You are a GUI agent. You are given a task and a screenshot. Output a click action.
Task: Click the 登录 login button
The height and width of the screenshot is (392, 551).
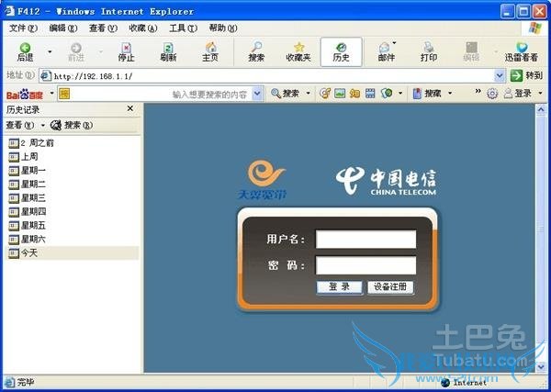click(x=340, y=287)
